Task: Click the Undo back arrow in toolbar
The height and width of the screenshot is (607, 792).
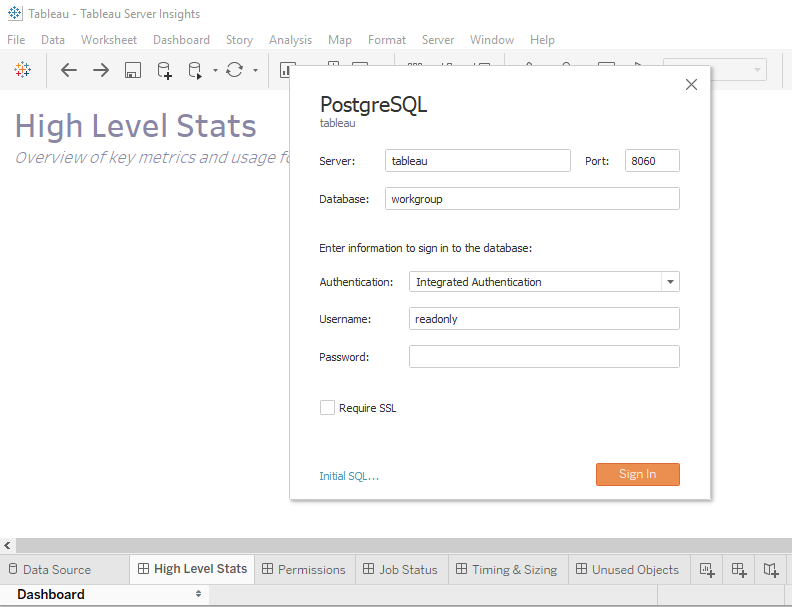Action: click(69, 70)
